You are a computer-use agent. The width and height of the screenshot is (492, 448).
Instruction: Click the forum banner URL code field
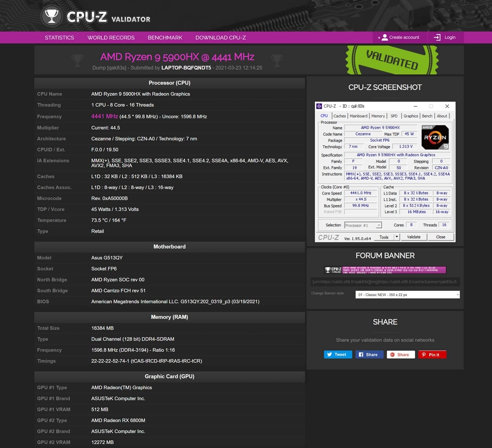tap(385, 282)
